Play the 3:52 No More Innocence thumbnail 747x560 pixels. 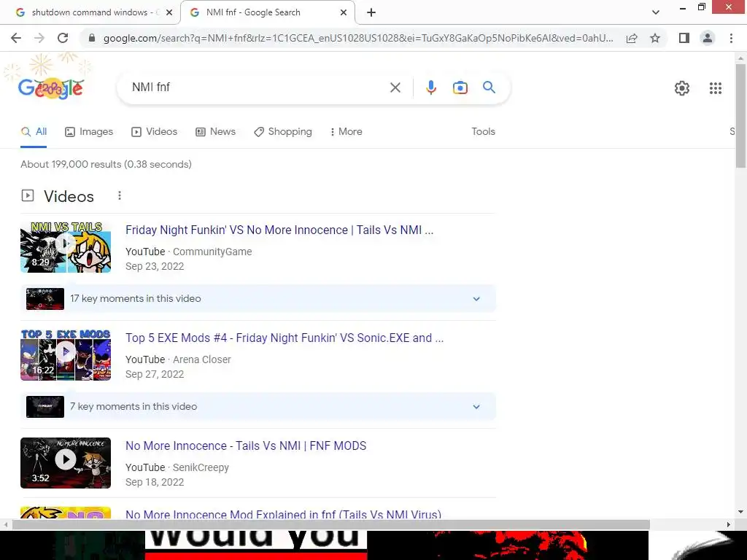[66, 463]
